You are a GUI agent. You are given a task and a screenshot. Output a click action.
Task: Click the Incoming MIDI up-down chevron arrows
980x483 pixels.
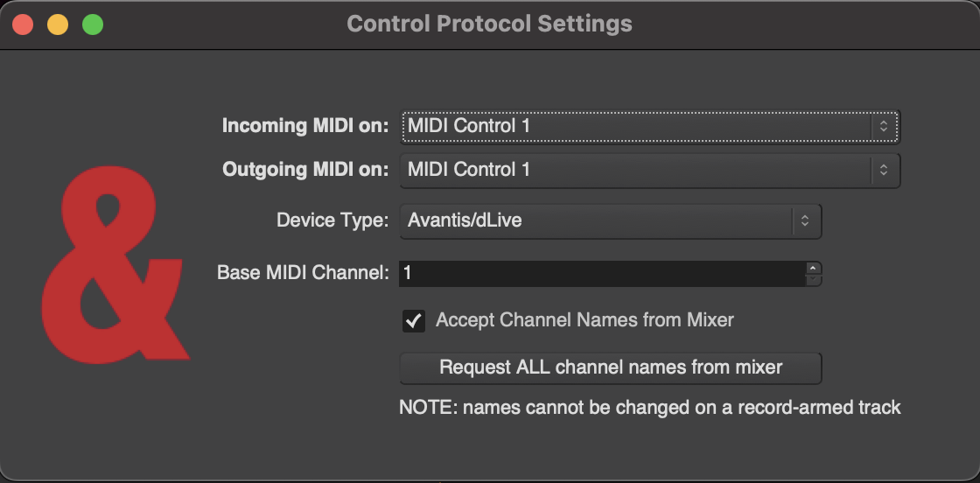(x=884, y=126)
